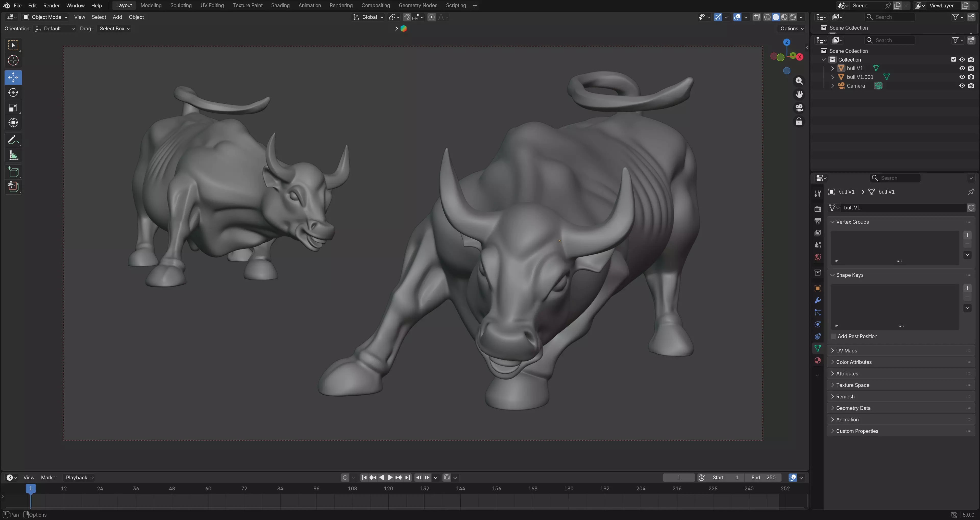Toggle X-ray display mode
Screen dimensions: 980x520
[x=757, y=17]
